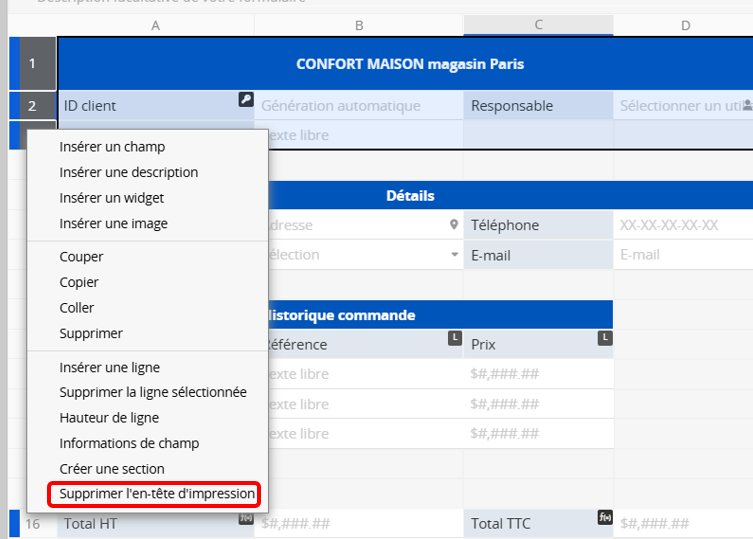Screen dimensions: 753x539
Task: Choose "Supprimer l'en-tête d'impression" from the menu
Action: coord(157,494)
